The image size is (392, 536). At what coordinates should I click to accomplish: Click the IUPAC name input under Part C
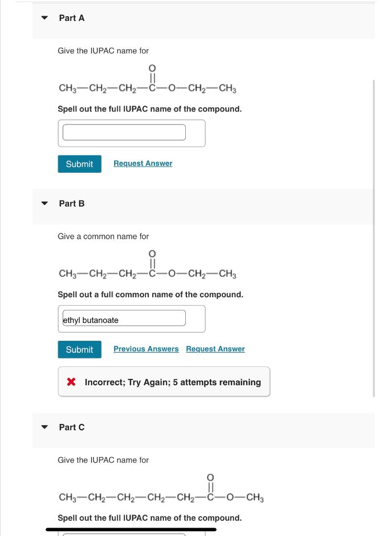[x=124, y=534]
